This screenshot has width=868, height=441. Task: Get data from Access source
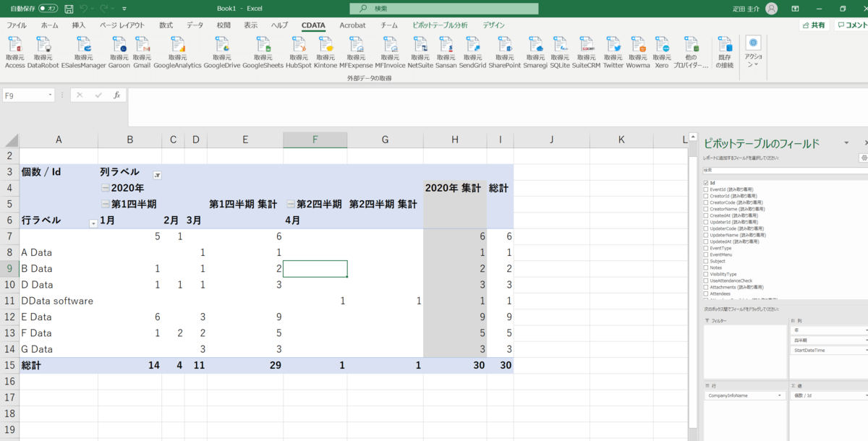point(14,53)
